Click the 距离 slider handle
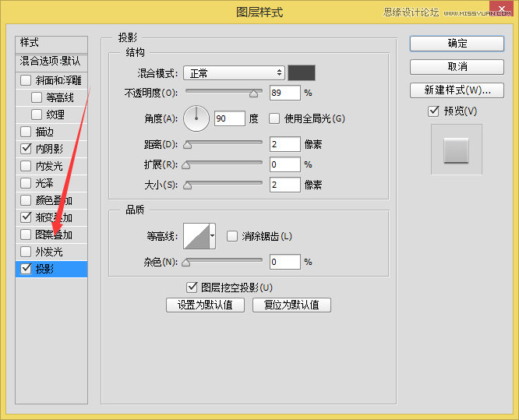Screen dimensions: 519x420 [188, 145]
